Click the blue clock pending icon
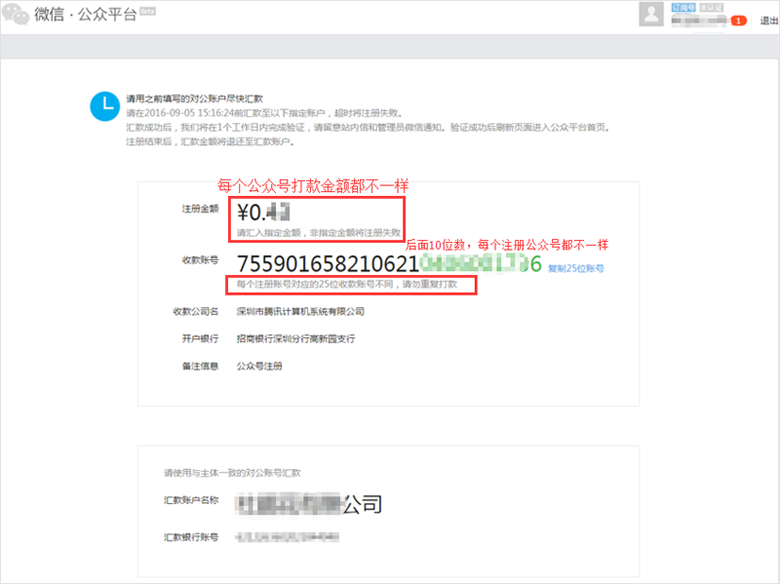Image resolution: width=780 pixels, height=584 pixels. (x=103, y=105)
